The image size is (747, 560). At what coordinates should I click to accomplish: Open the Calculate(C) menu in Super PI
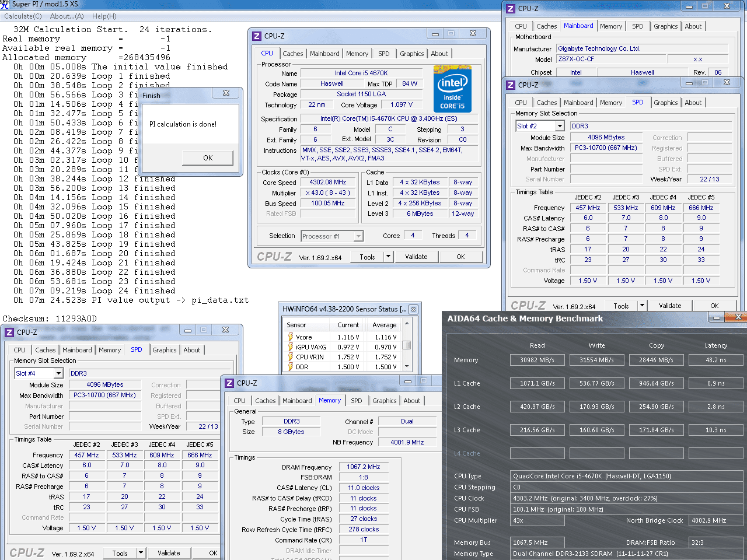click(23, 16)
